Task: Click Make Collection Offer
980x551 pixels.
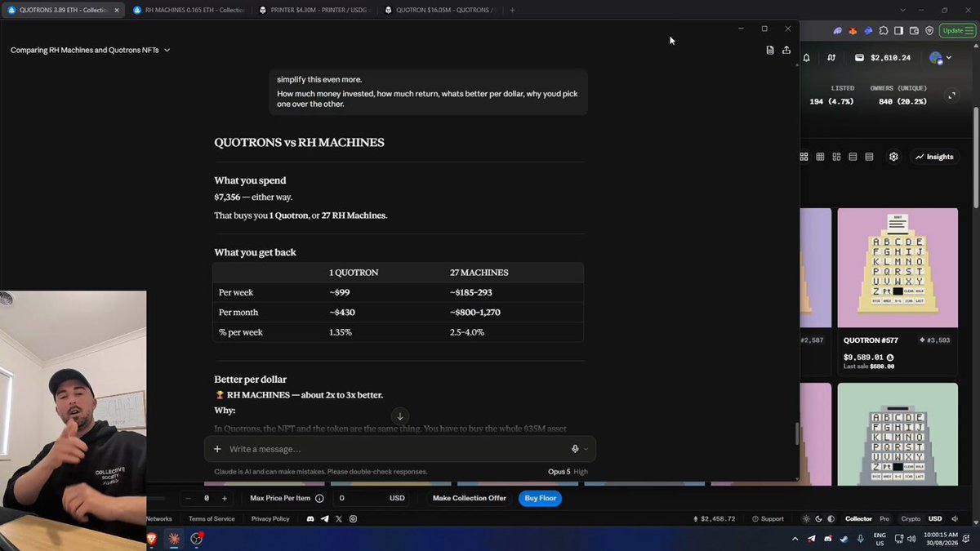Action: click(x=470, y=498)
